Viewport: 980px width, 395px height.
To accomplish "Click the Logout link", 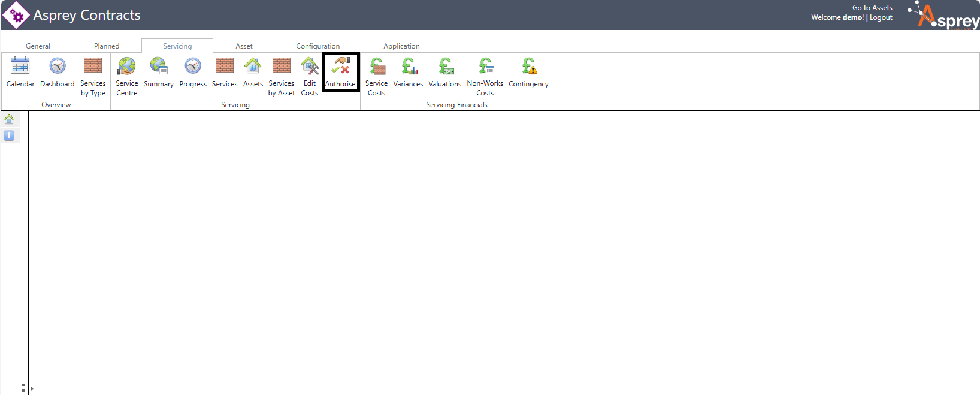I will click(881, 18).
